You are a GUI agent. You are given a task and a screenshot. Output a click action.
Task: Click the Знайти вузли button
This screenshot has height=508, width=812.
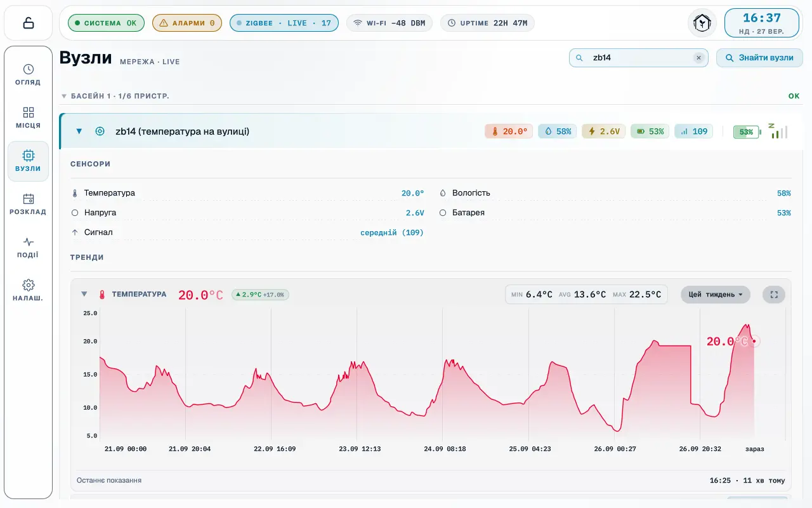pyautogui.click(x=759, y=58)
